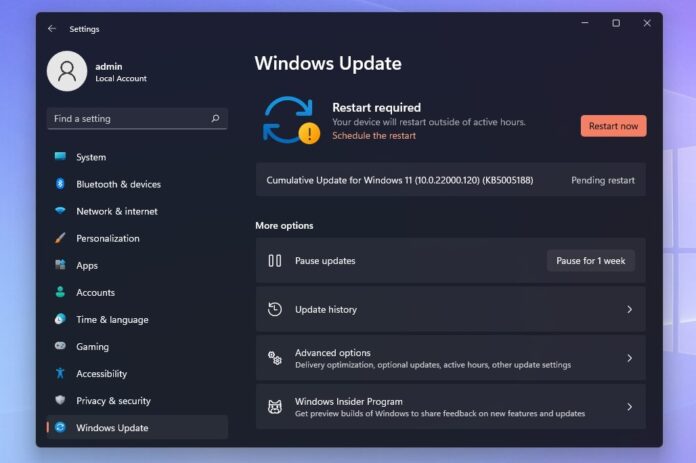Click the Windows Insider cat icon
This screenshot has width=696, height=463.
tap(275, 407)
